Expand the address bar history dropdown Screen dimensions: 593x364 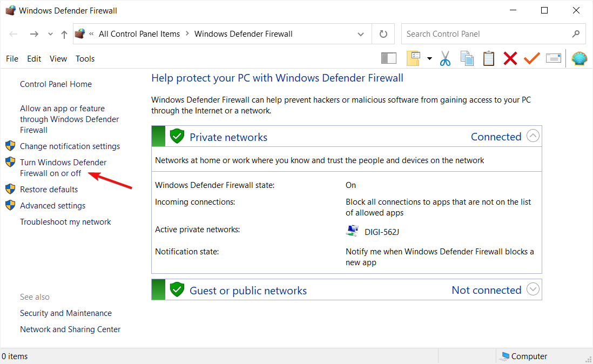[360, 34]
